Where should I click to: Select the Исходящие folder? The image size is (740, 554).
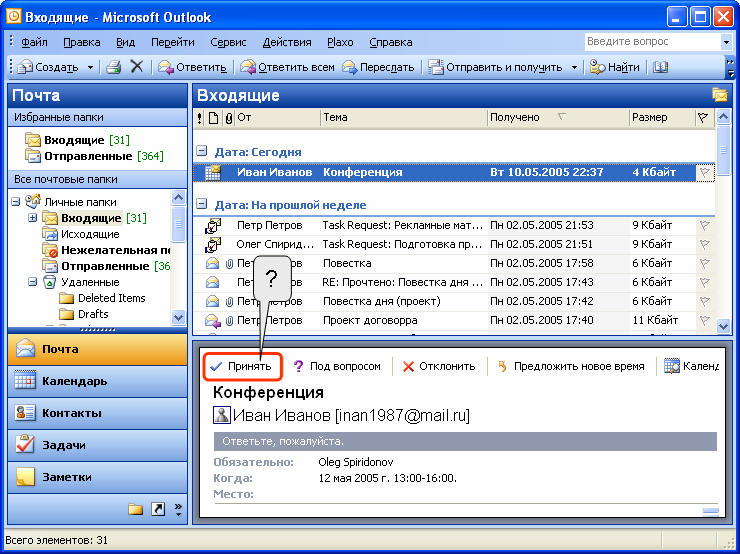81,234
